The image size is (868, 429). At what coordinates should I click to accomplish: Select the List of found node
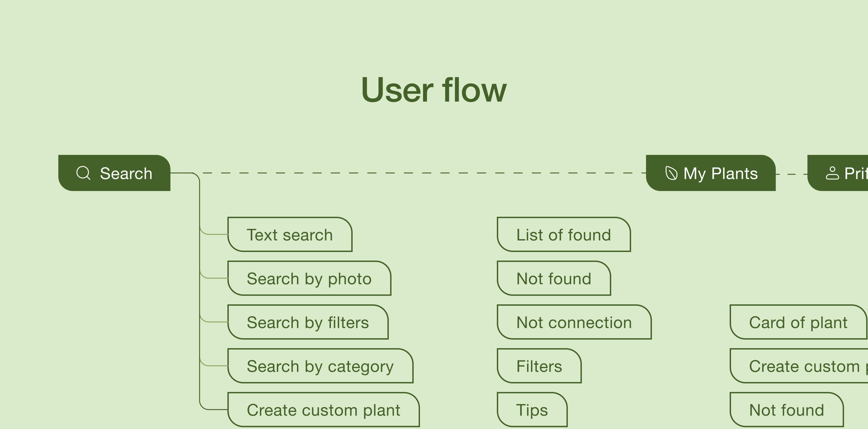click(563, 235)
